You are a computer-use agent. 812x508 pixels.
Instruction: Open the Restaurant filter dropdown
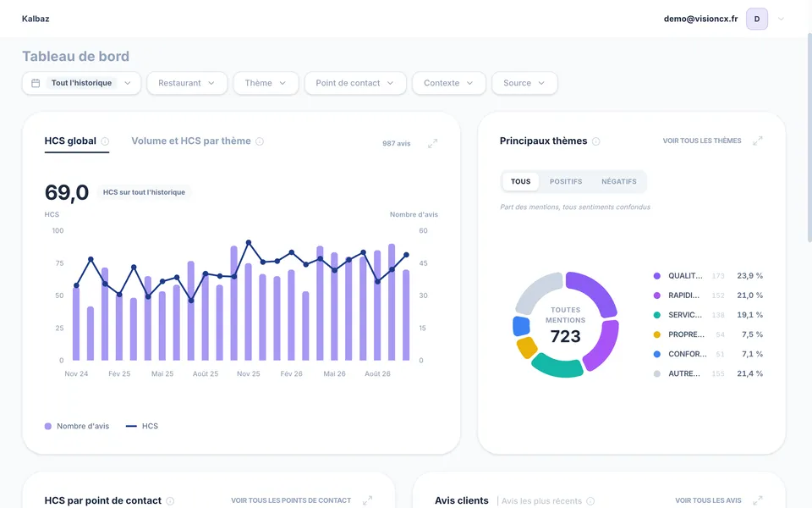[x=187, y=83]
